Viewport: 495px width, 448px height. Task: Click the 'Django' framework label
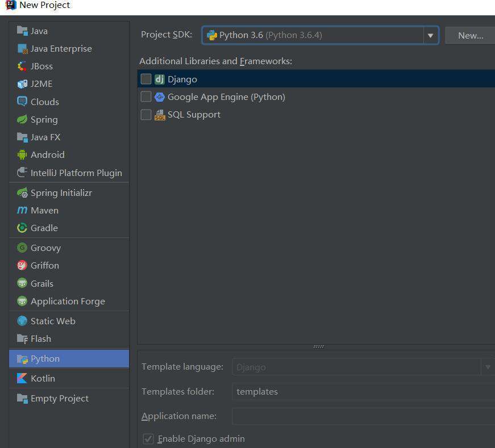[x=182, y=79]
